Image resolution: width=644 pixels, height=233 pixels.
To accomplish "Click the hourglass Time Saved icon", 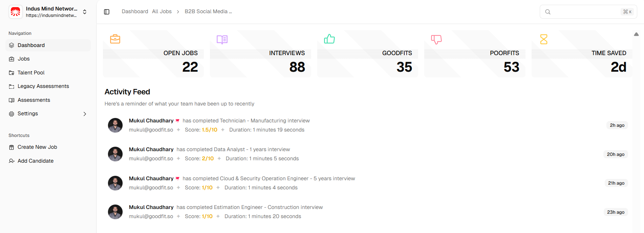I will tap(543, 39).
